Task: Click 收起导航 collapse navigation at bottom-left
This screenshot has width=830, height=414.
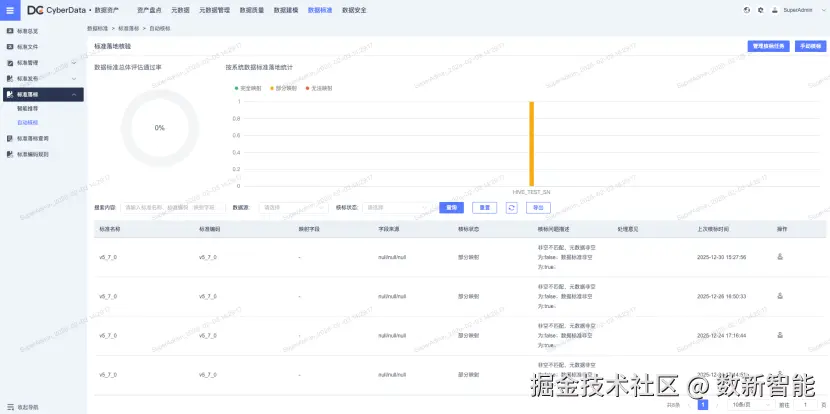Action: coord(22,407)
